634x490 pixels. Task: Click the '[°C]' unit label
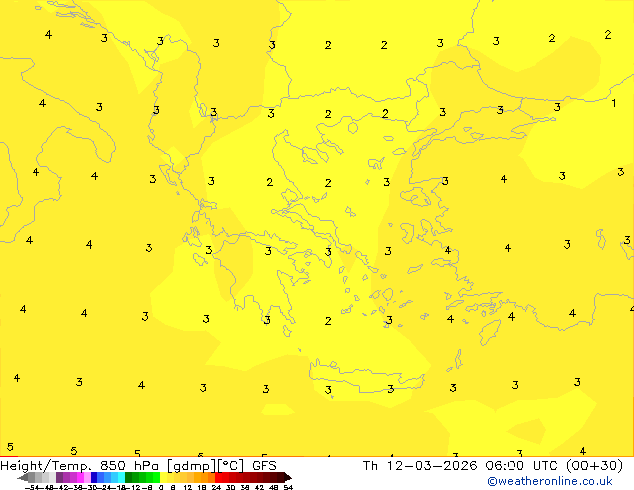point(231,466)
